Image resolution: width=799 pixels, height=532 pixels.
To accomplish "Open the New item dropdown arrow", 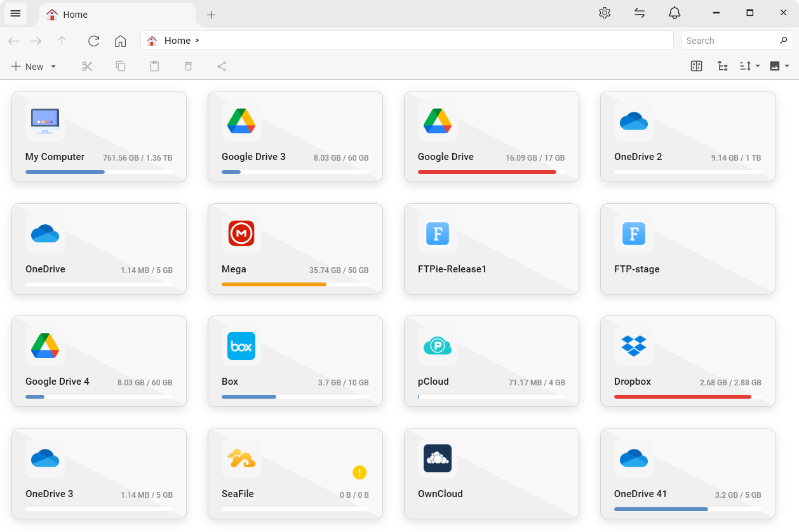I will [x=53, y=66].
